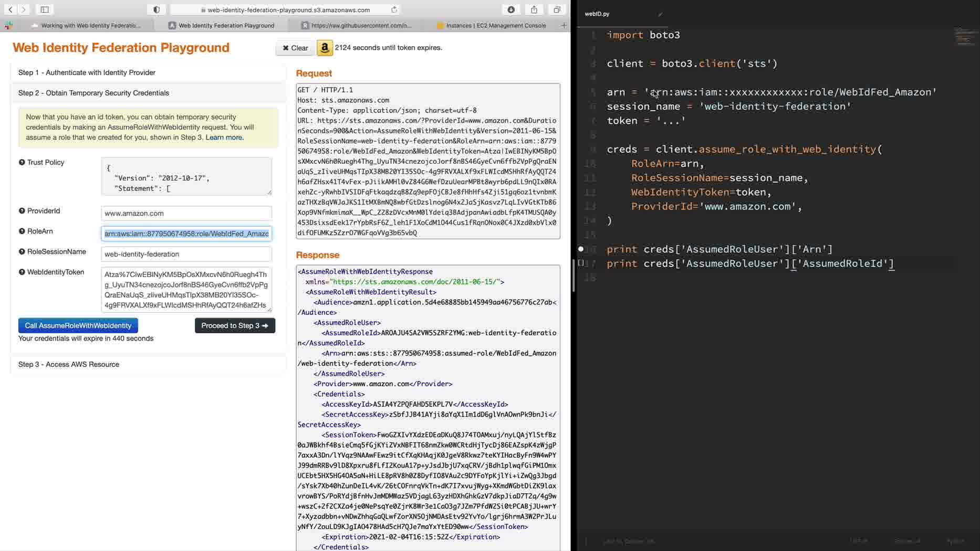Click into the RoleSessionName input field
The width and height of the screenshot is (980, 551).
[186, 254]
